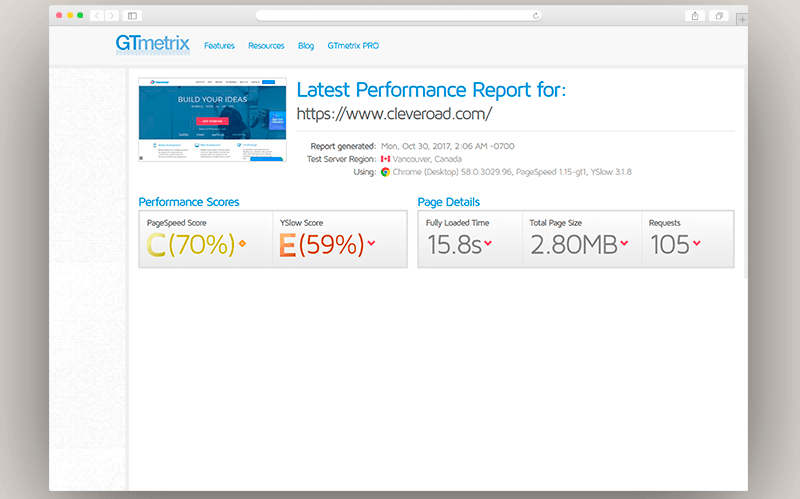800x499 pixels.
Task: Click the Canada flag icon
Action: tap(385, 159)
